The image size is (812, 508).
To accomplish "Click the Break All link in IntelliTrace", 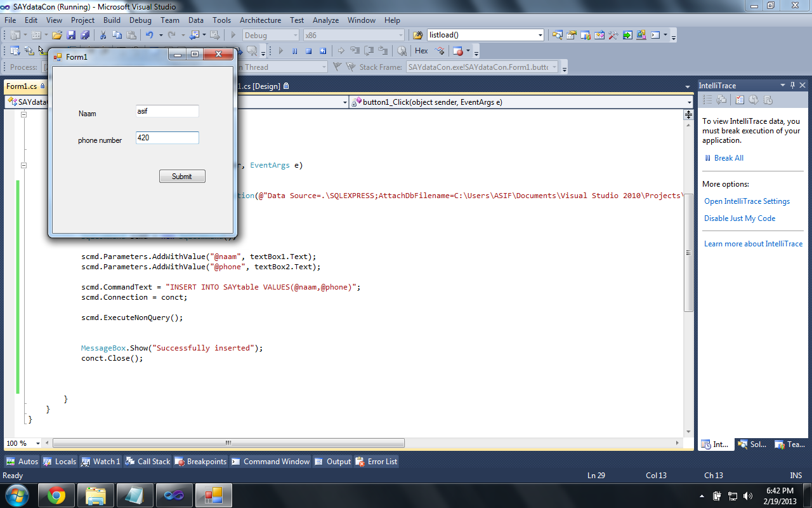I will (x=728, y=158).
